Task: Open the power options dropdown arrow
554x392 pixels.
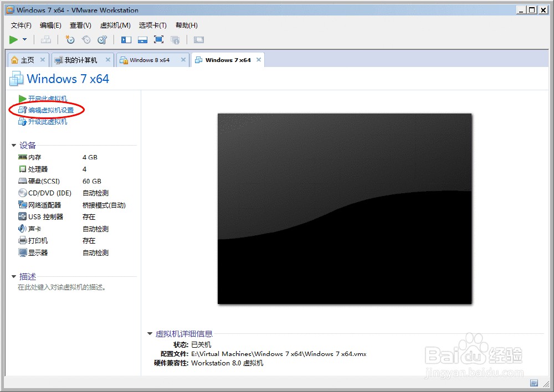Action: tap(25, 39)
